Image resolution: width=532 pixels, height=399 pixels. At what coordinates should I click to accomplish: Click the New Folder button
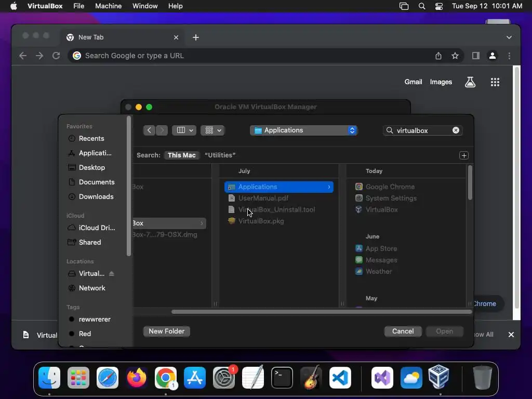click(167, 331)
